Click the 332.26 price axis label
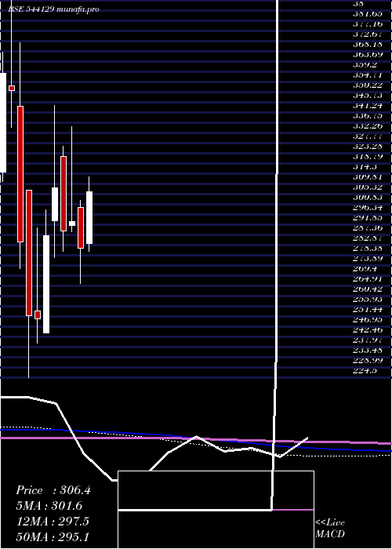Image resolution: width=392 pixels, height=549 pixels. 368,126
